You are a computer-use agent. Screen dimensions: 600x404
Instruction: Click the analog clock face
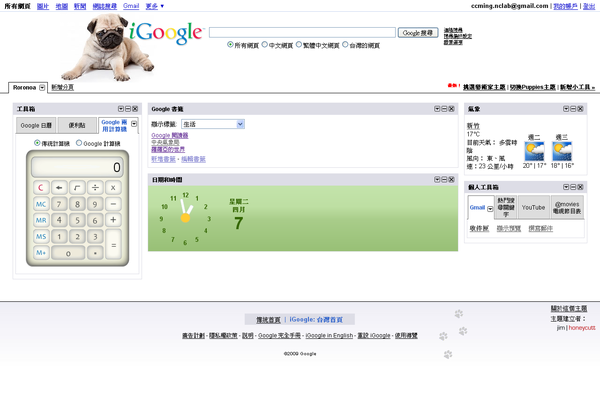coord(185,218)
